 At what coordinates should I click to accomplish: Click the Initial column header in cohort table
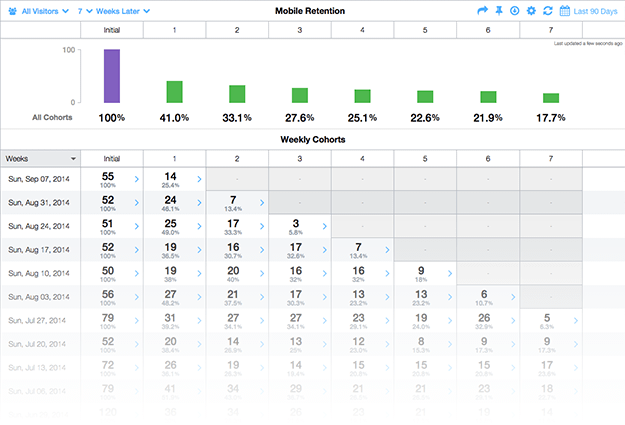tap(112, 158)
